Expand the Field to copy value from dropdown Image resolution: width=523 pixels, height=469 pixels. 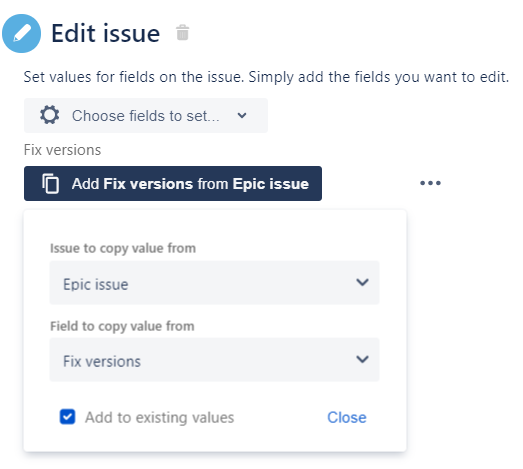[214, 360]
